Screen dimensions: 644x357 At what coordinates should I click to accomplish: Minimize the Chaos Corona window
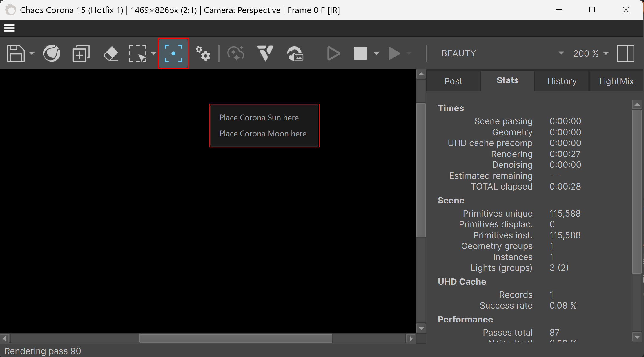point(559,10)
